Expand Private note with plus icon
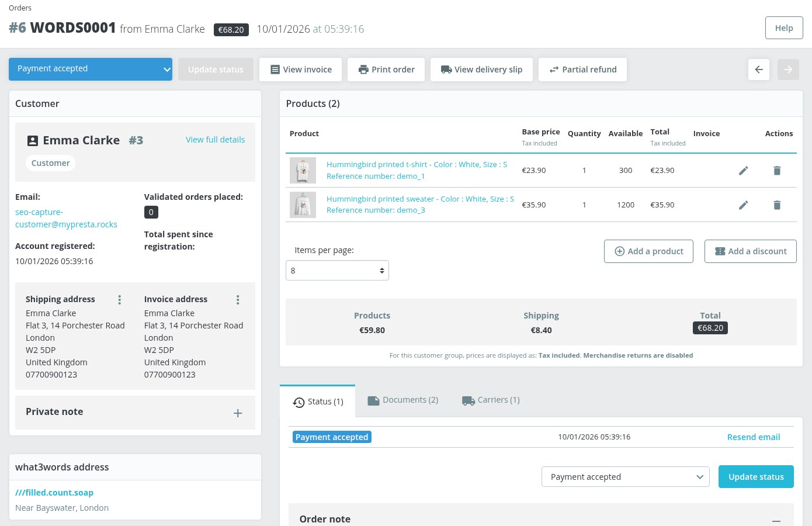The height and width of the screenshot is (526, 812). point(238,413)
